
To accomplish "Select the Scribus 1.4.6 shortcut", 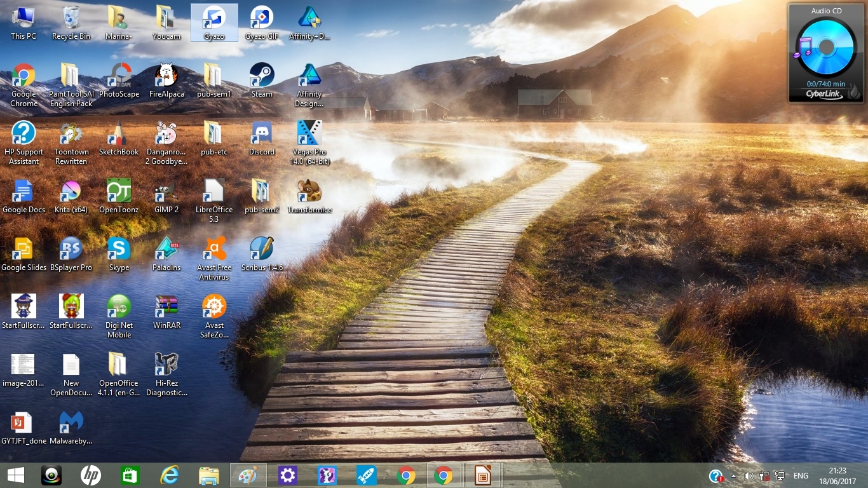I will [x=262, y=254].
